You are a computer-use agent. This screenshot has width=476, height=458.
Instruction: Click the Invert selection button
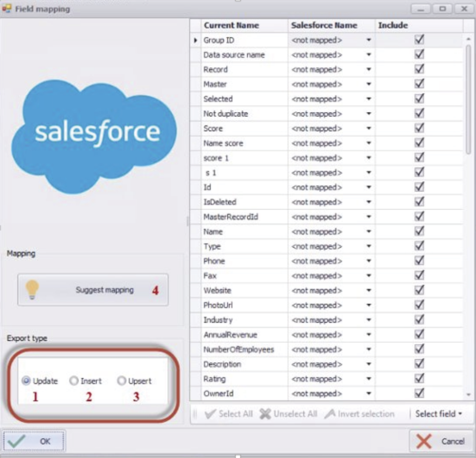(x=360, y=414)
